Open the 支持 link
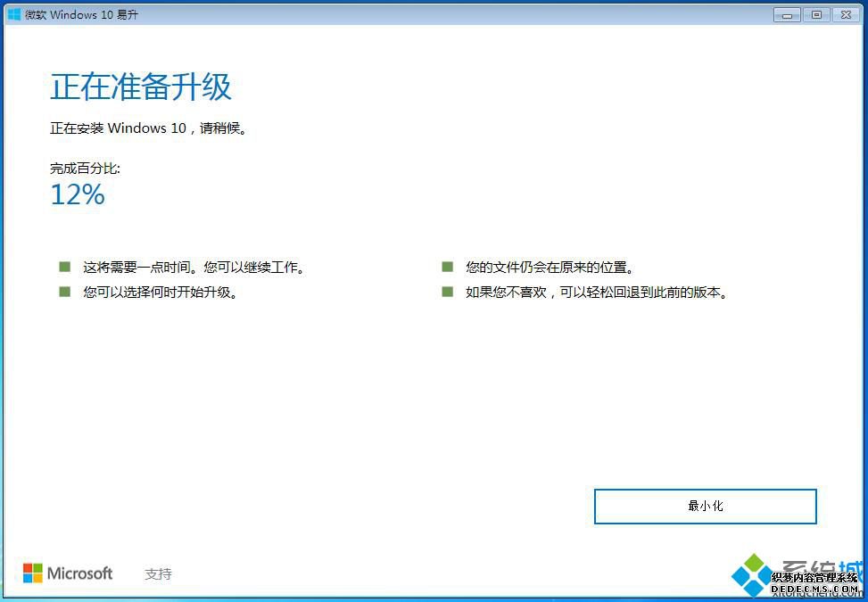The image size is (868, 602). coord(158,573)
